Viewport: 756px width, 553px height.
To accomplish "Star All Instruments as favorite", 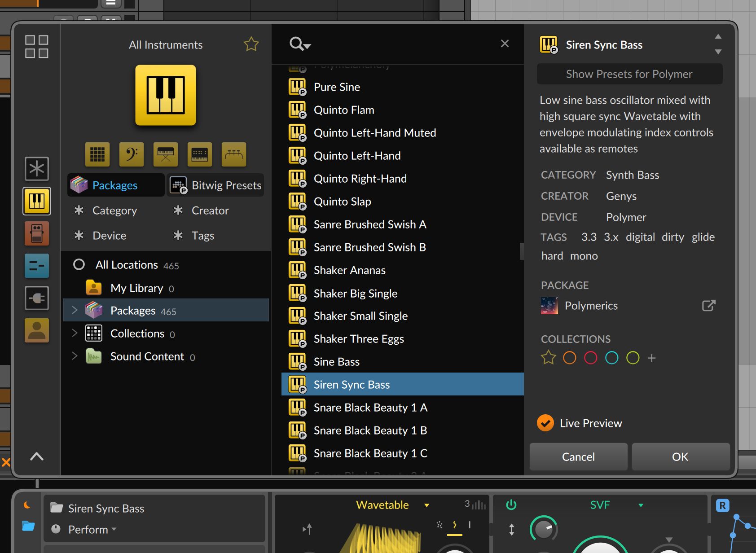I will click(251, 44).
